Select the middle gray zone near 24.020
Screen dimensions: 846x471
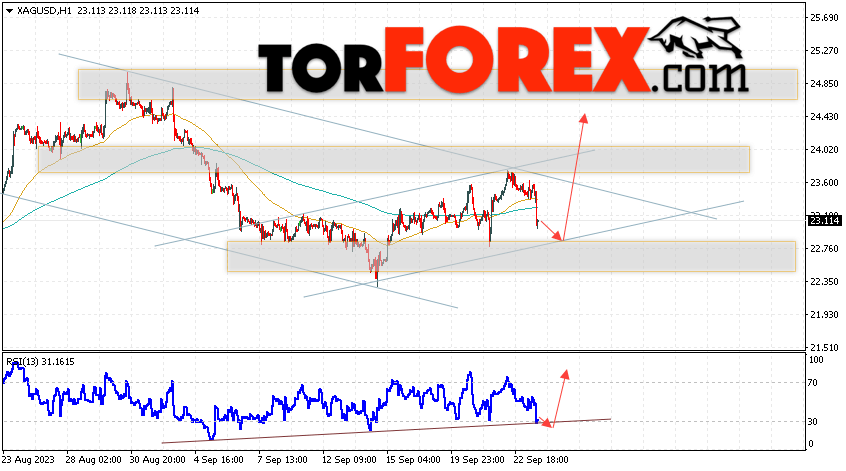tap(394, 160)
